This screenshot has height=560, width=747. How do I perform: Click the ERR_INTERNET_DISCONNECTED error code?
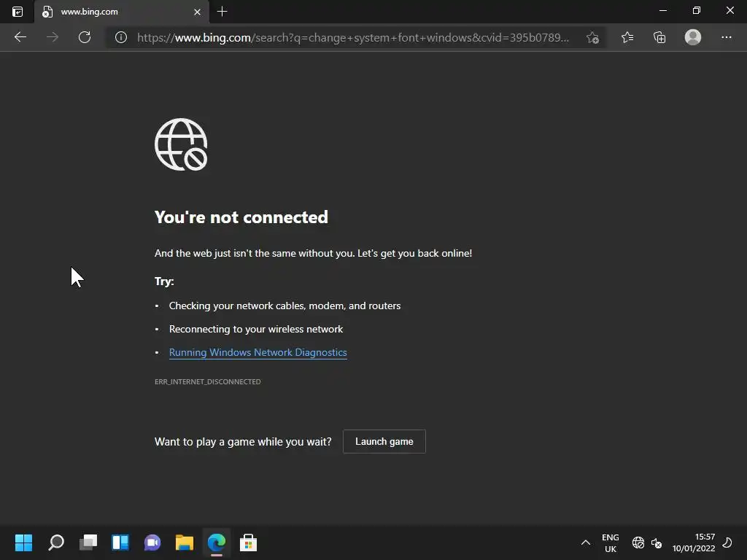click(208, 381)
